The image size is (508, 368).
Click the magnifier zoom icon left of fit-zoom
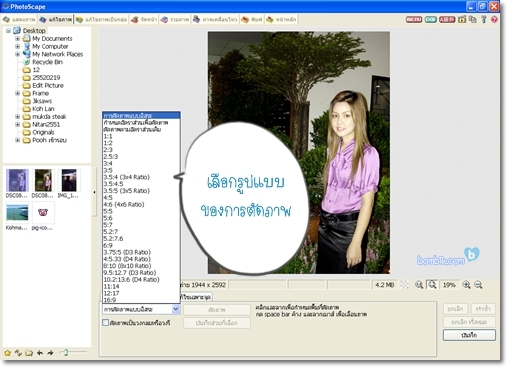(419, 285)
